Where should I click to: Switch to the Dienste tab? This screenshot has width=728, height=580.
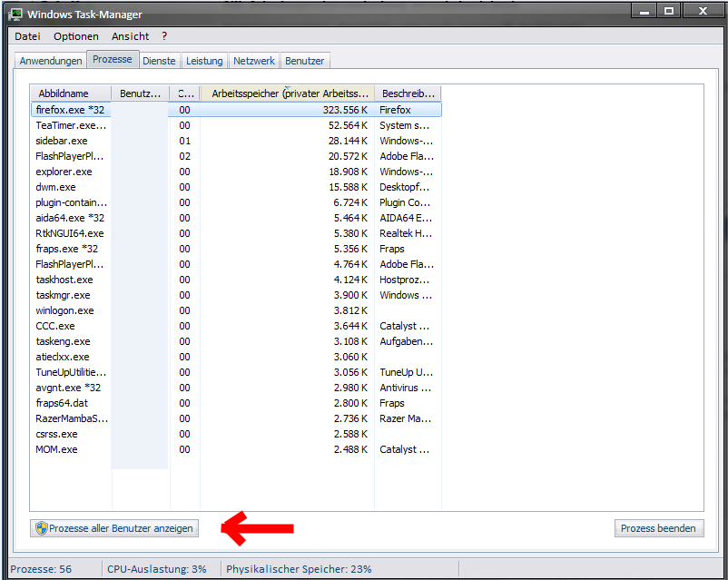(x=159, y=61)
